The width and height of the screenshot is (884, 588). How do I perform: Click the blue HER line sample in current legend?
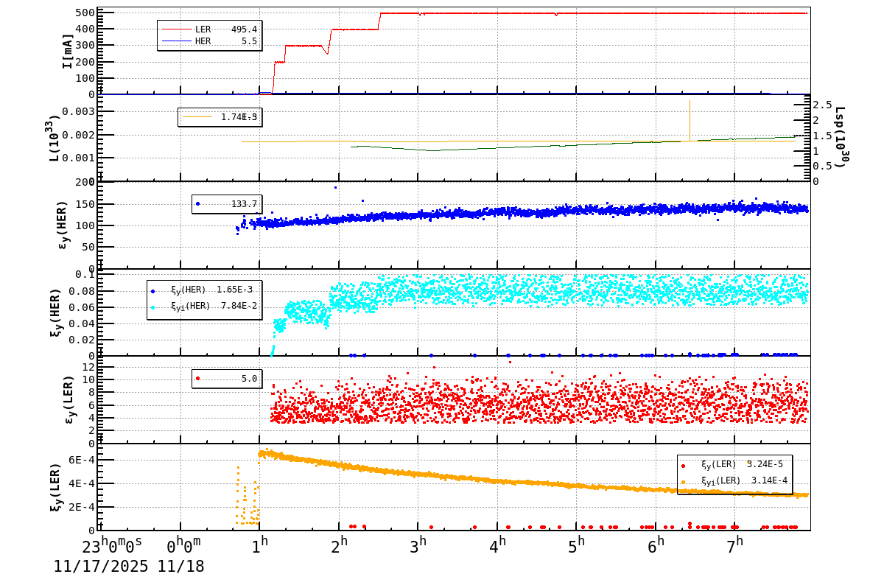[x=177, y=41]
